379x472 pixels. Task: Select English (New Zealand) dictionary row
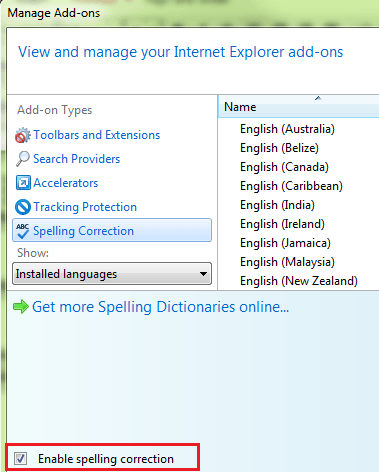(x=299, y=281)
